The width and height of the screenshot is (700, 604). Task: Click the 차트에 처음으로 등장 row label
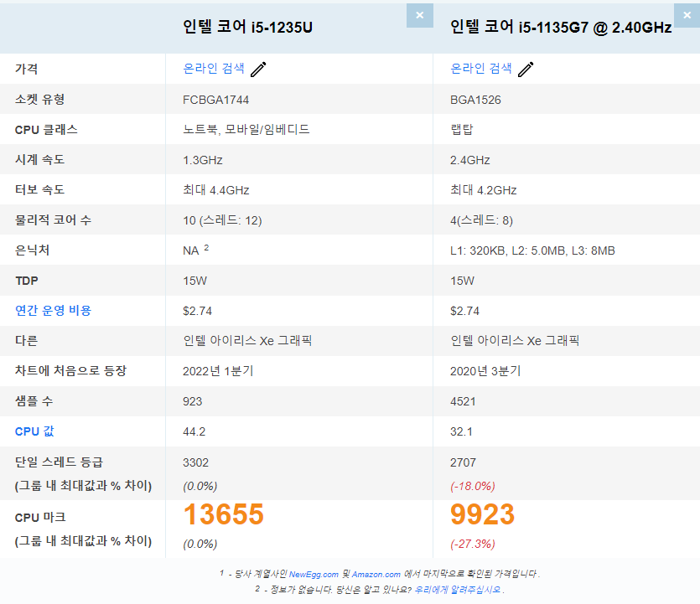pyautogui.click(x=71, y=371)
